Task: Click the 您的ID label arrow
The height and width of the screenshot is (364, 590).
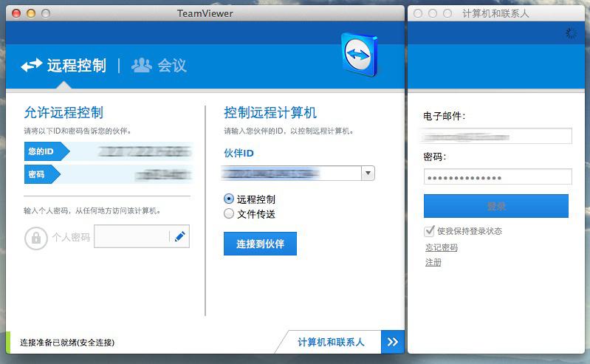Action: 47,151
